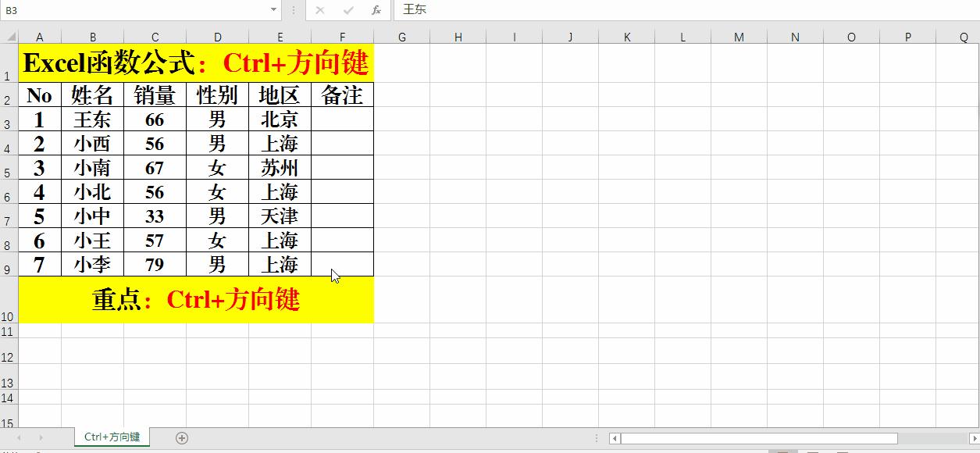This screenshot has width=980, height=453.
Task: Click the Insert Function (fx) icon
Action: point(376,10)
